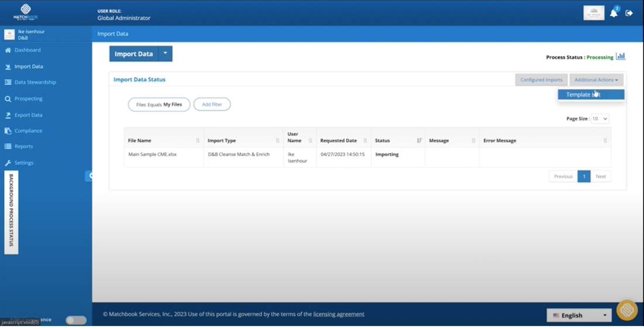Click the Prospecting magnifier icon

point(8,99)
